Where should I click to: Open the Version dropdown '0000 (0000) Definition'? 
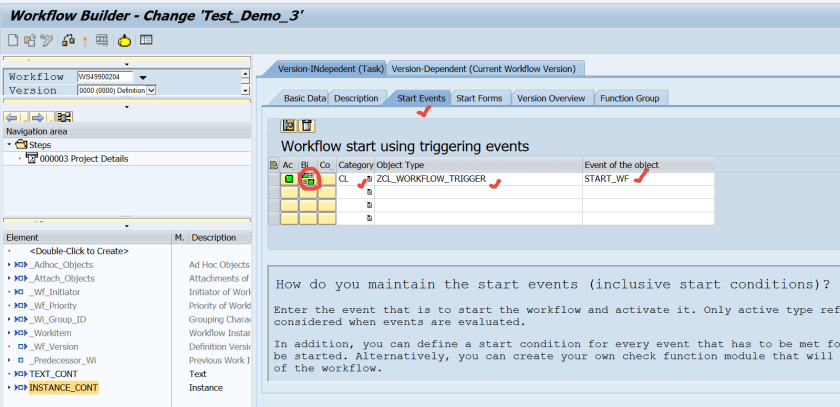click(151, 91)
